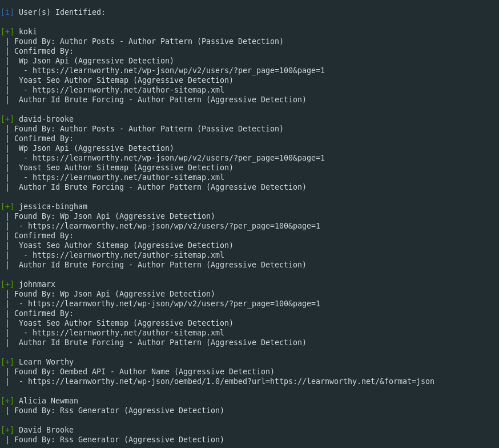Click the Alicia Newman author name
This screenshot has width=499, height=448.
[x=49, y=401]
